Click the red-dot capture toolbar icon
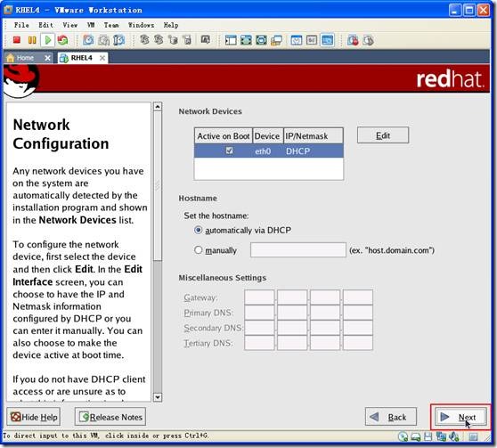 pyautogui.click(x=353, y=40)
